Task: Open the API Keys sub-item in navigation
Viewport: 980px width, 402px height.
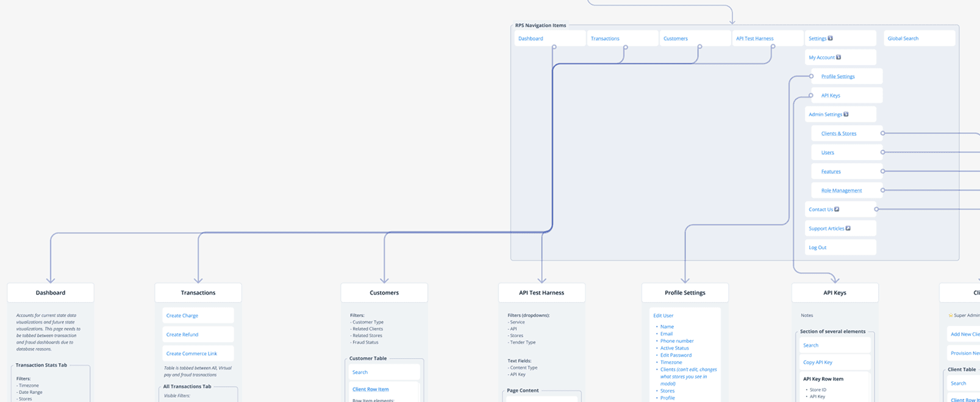Action: 847,96
